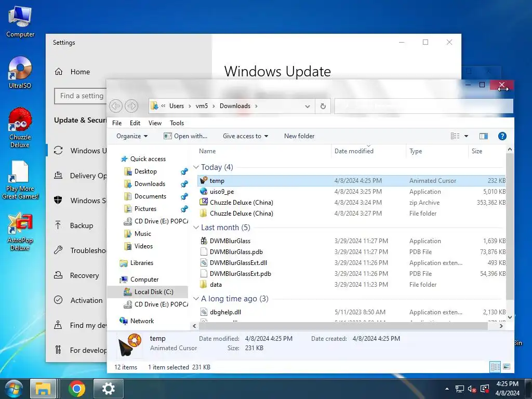Click Explorer search field
This screenshot has height=399, width=532.
click(423, 106)
